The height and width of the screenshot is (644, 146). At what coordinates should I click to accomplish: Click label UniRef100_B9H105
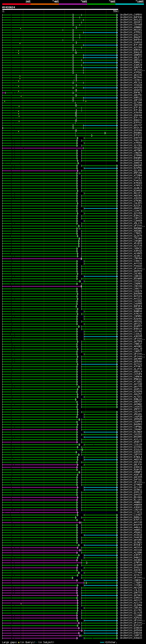pyautogui.click(x=131, y=52)
